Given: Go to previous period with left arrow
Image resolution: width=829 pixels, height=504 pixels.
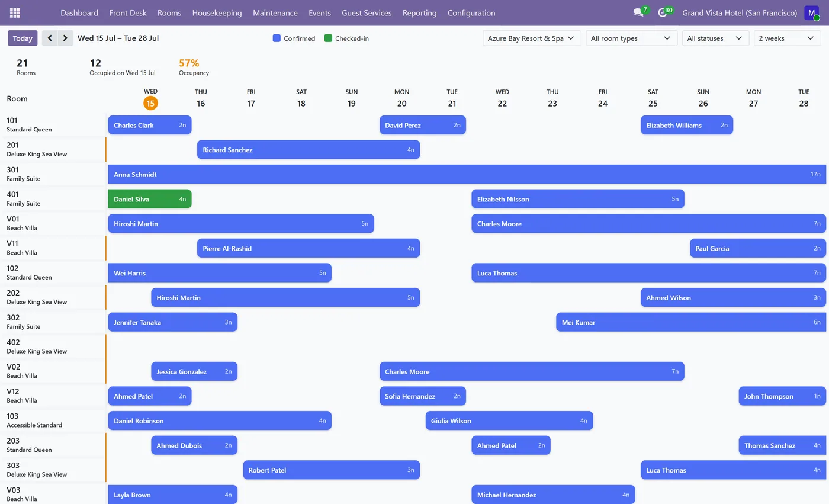Looking at the screenshot, I should (x=50, y=38).
